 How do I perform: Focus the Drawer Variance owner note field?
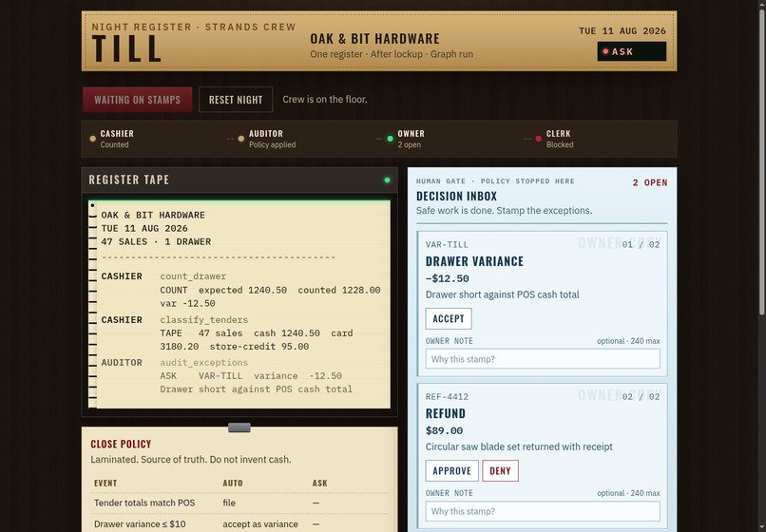pos(543,359)
